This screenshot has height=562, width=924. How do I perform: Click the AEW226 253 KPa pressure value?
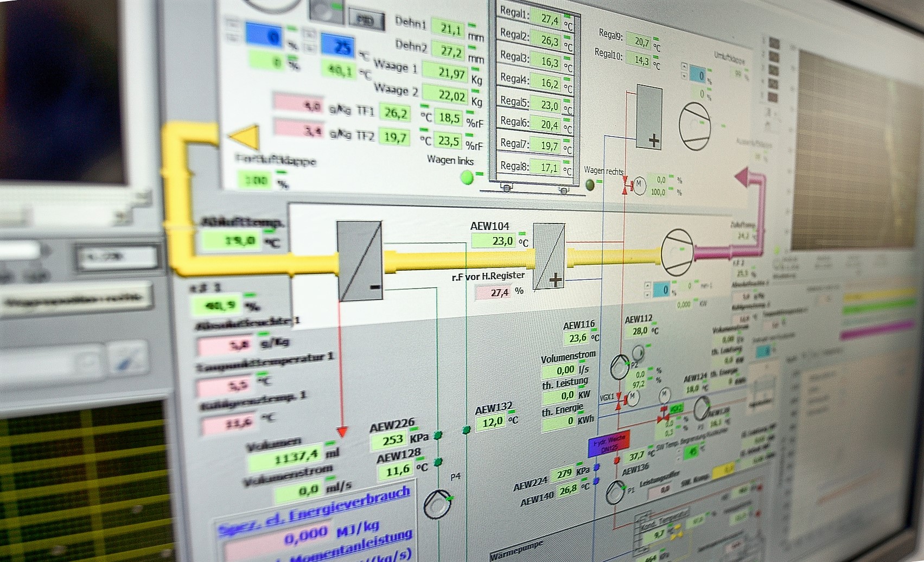tap(389, 439)
